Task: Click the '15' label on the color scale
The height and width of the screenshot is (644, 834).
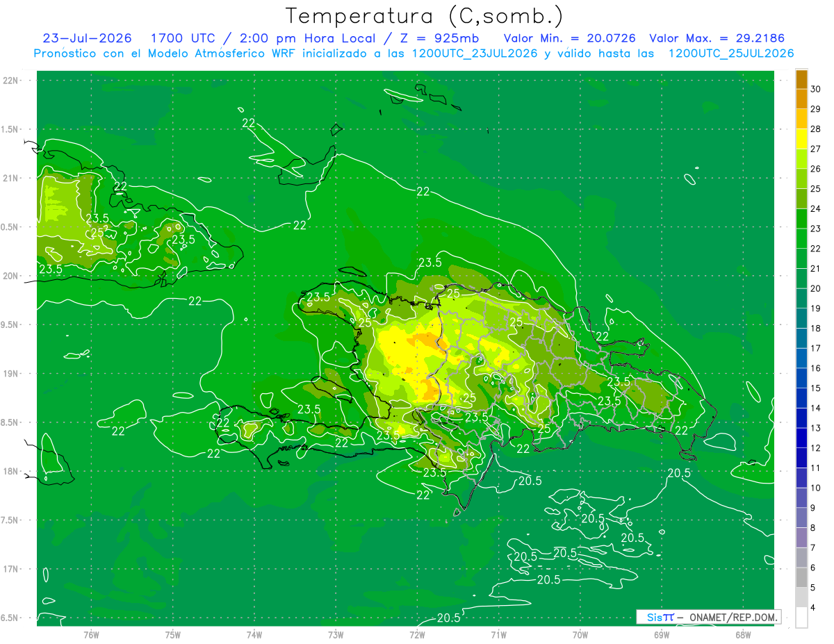Action: coord(815,388)
